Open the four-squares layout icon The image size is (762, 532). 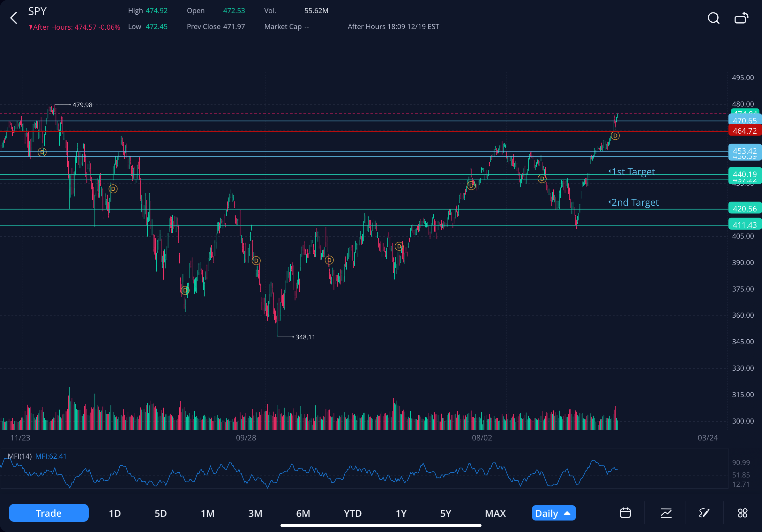pos(743,513)
